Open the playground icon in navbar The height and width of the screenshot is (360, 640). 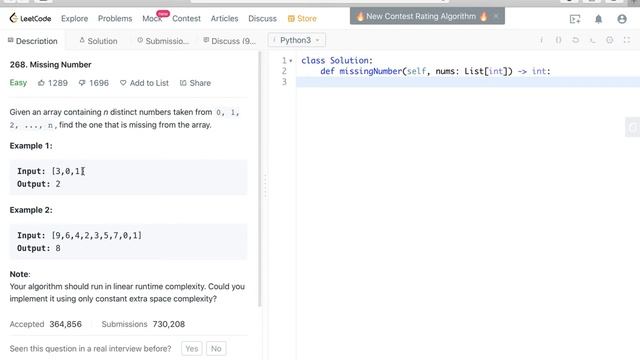coord(575,19)
